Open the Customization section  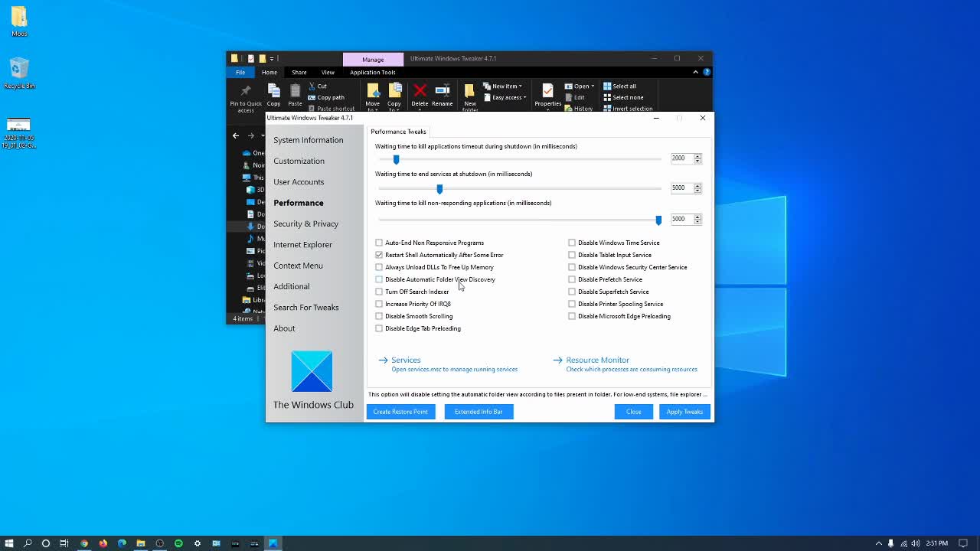point(299,161)
